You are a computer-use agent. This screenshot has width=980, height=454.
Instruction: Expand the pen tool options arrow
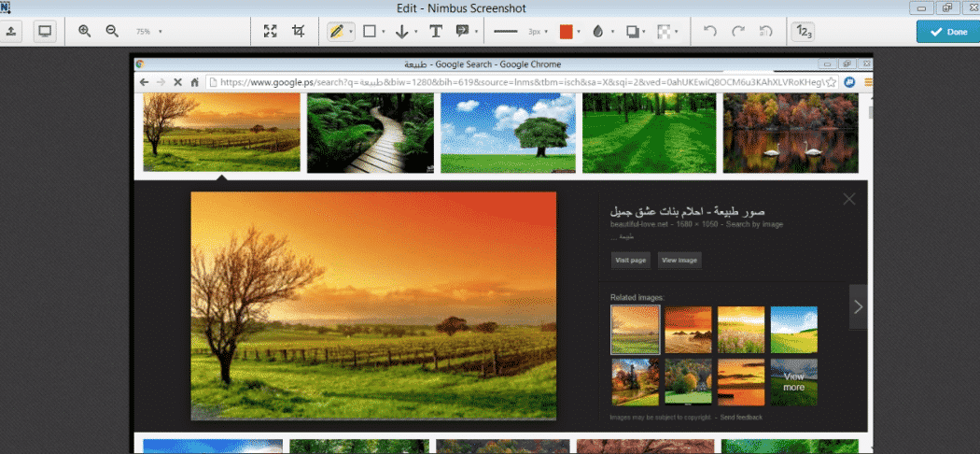tap(351, 32)
